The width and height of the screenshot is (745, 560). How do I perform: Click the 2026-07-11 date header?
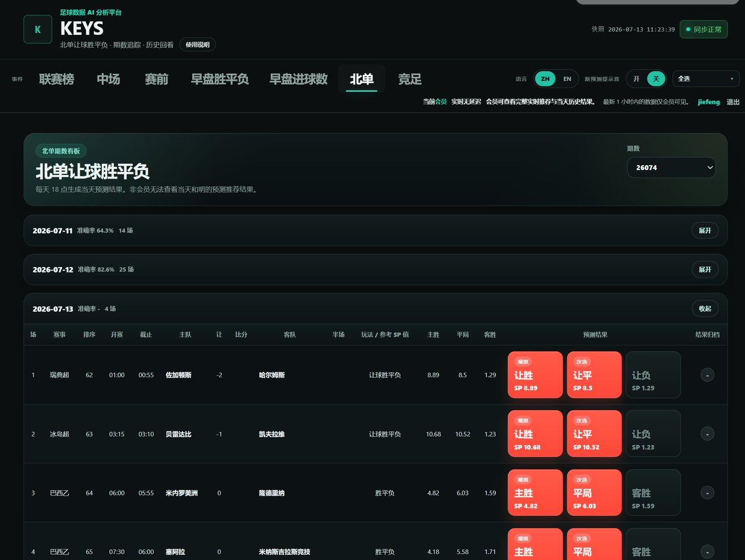52,231
